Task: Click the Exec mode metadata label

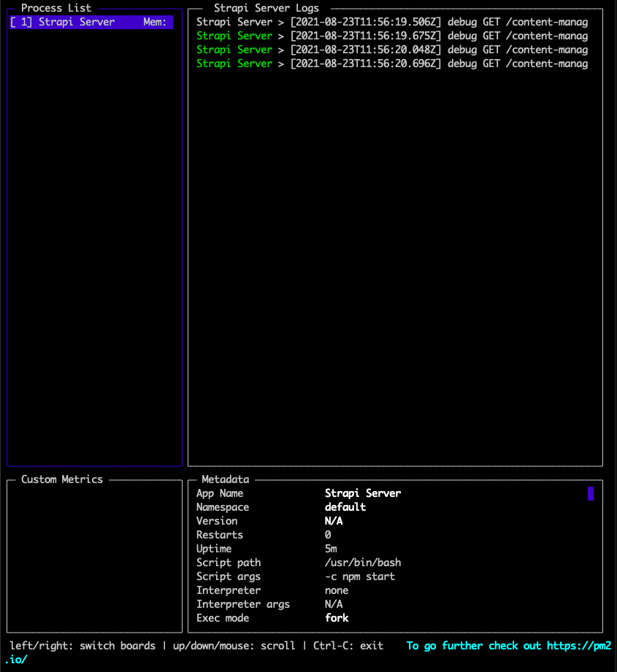Action: point(223,618)
